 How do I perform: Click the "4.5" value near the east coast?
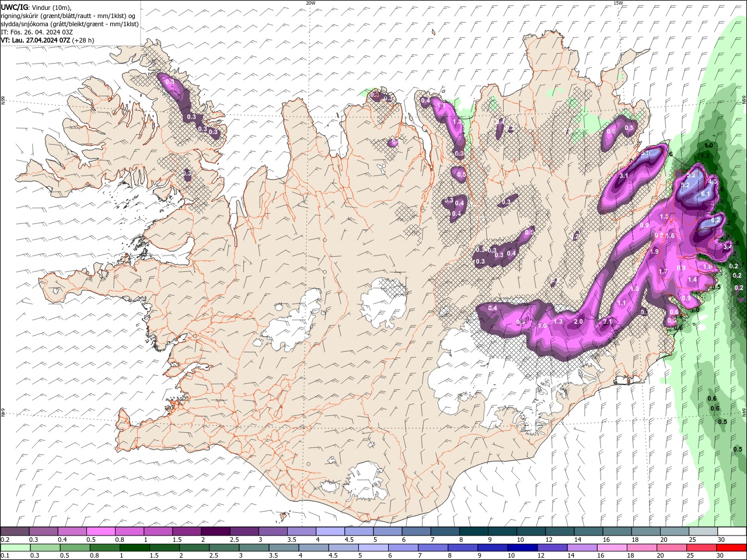coord(713,181)
